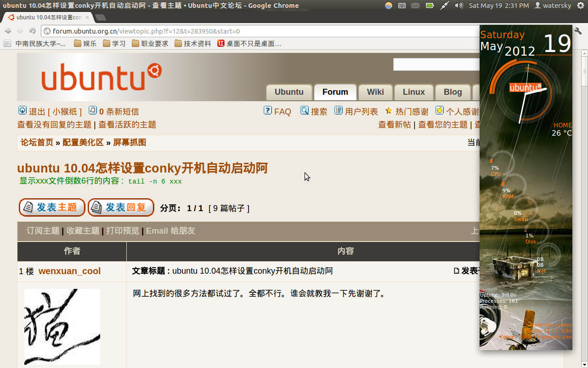Click wenxuan_cool's calligraphy avatar image

62,327
